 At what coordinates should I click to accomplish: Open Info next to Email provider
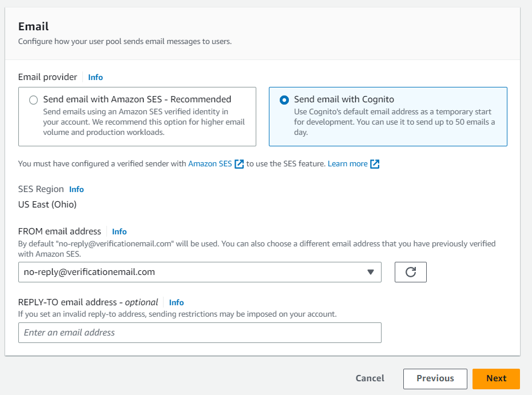96,77
